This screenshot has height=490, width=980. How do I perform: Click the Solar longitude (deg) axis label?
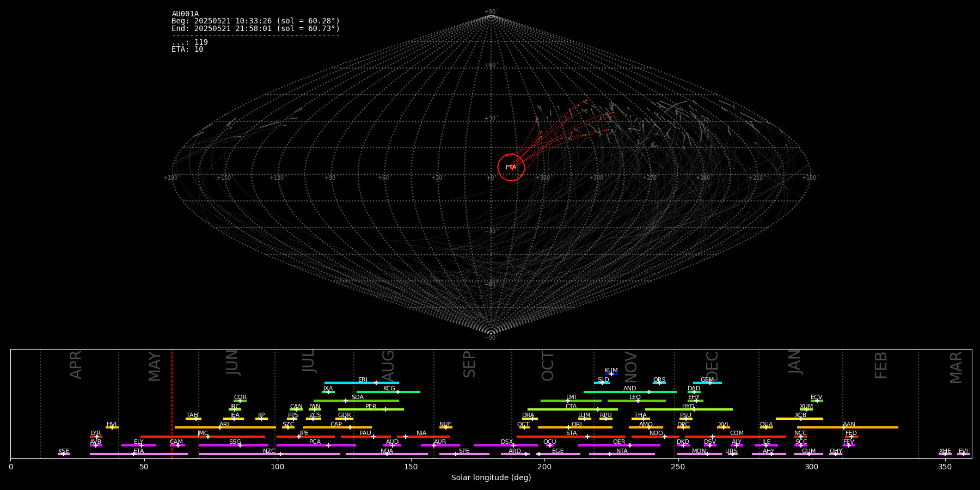pyautogui.click(x=491, y=478)
